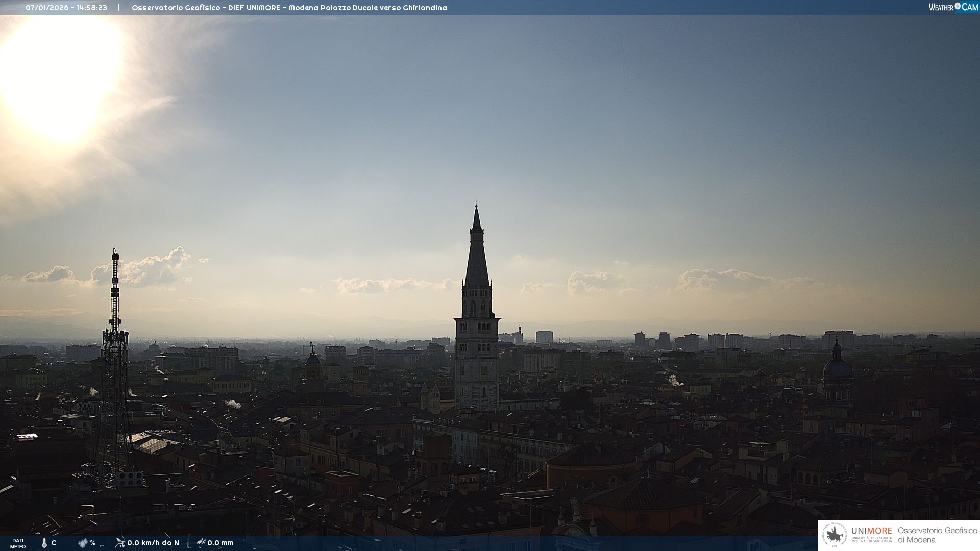Click the DATI METEO label

[18, 543]
